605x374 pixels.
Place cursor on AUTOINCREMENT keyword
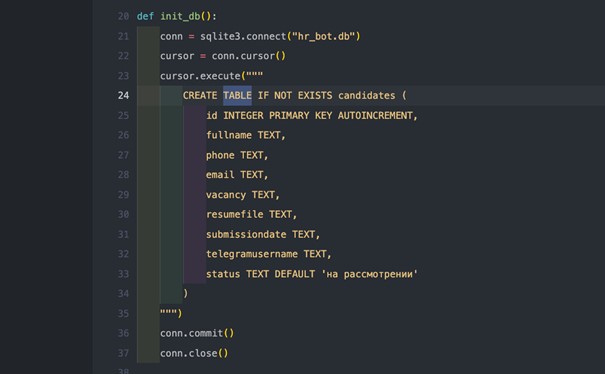(x=375, y=115)
